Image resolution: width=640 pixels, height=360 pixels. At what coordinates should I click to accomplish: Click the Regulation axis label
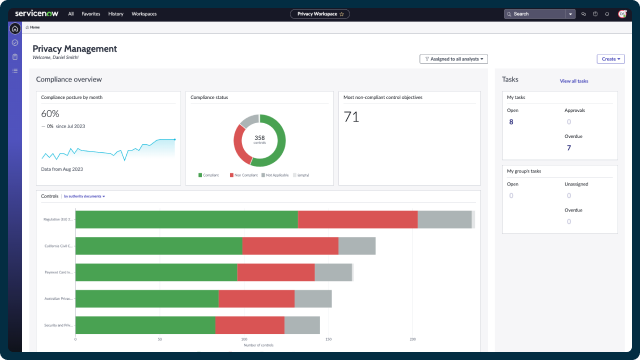coord(58,220)
